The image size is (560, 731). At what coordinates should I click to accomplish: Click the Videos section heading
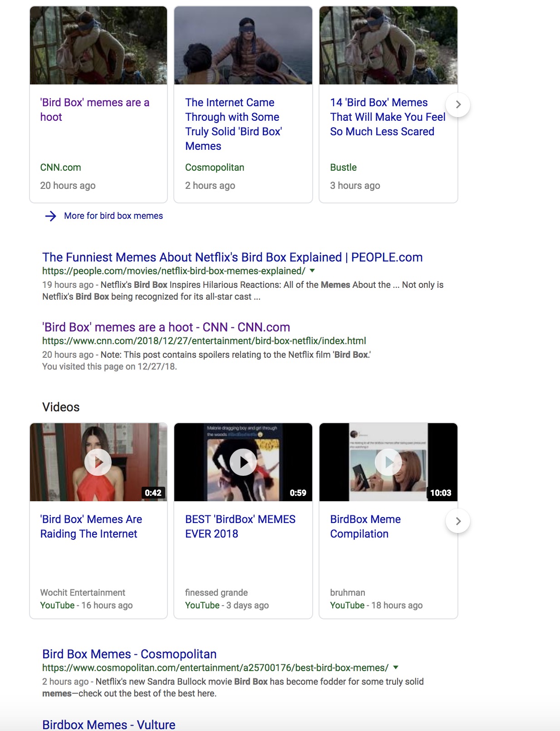(61, 407)
